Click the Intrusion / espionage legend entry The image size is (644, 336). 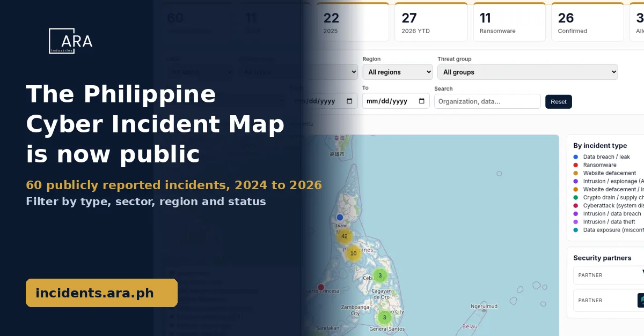click(x=609, y=181)
